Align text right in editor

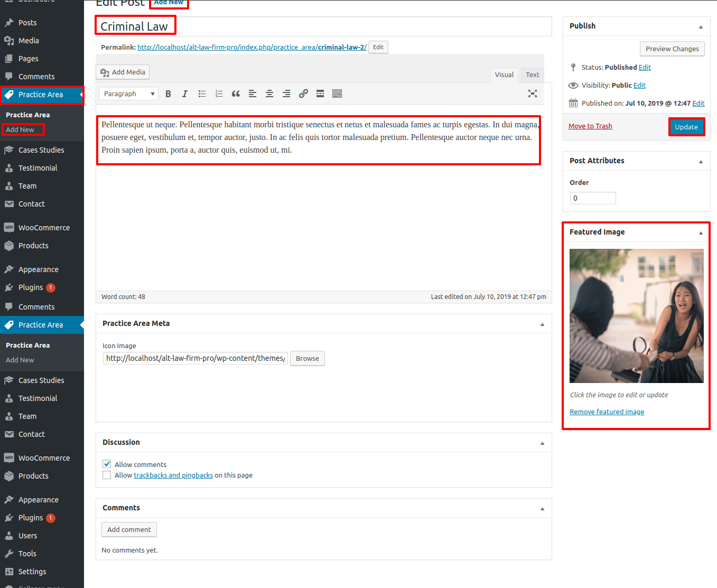pos(286,94)
